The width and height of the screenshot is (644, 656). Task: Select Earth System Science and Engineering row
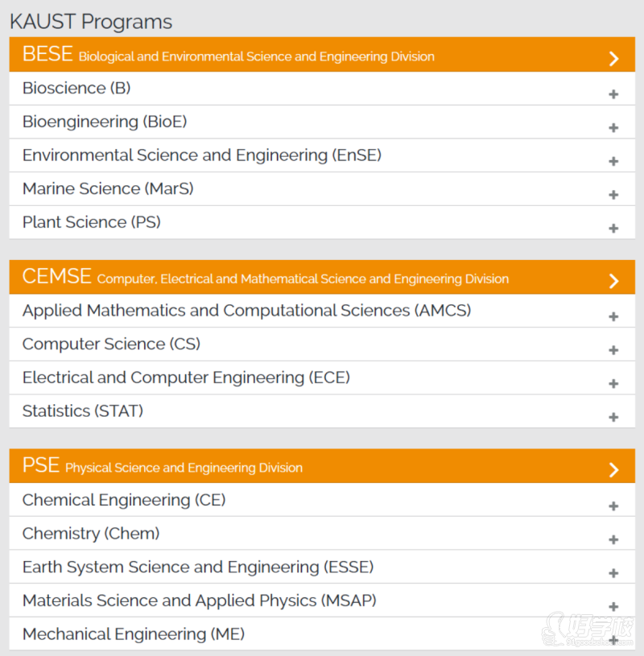click(x=198, y=567)
